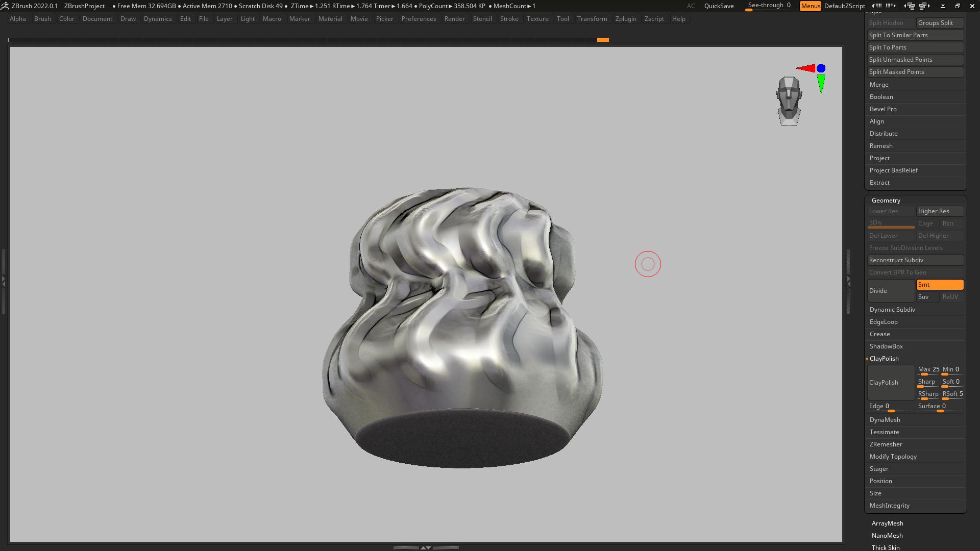Click the green Y-axis cone on the gizmo
The height and width of the screenshot is (551, 980).
point(821,84)
